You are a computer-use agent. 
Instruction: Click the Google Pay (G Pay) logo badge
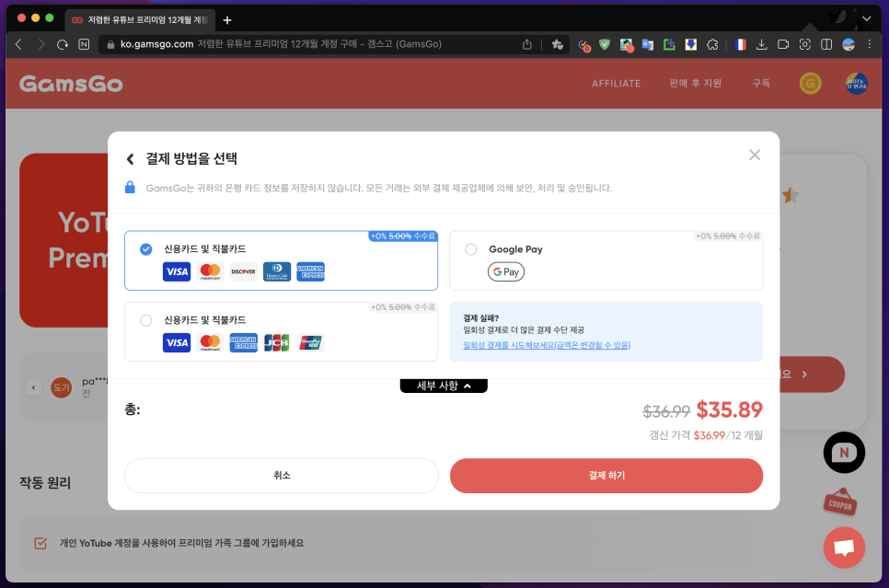pyautogui.click(x=506, y=271)
